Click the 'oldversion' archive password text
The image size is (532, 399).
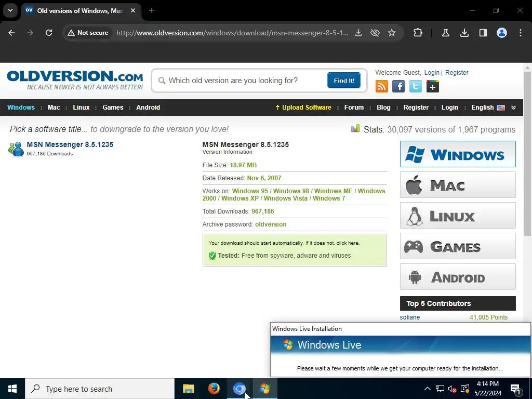point(271,224)
